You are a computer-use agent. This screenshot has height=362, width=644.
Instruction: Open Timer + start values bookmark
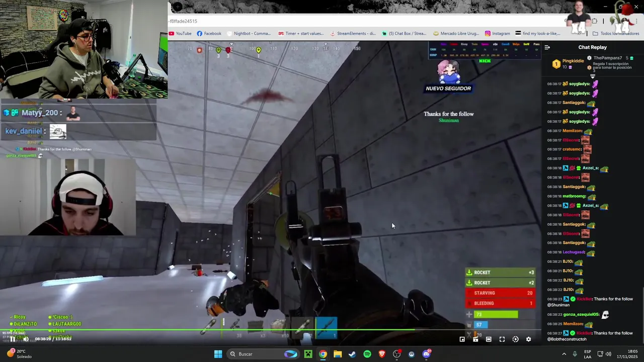pyautogui.click(x=301, y=34)
